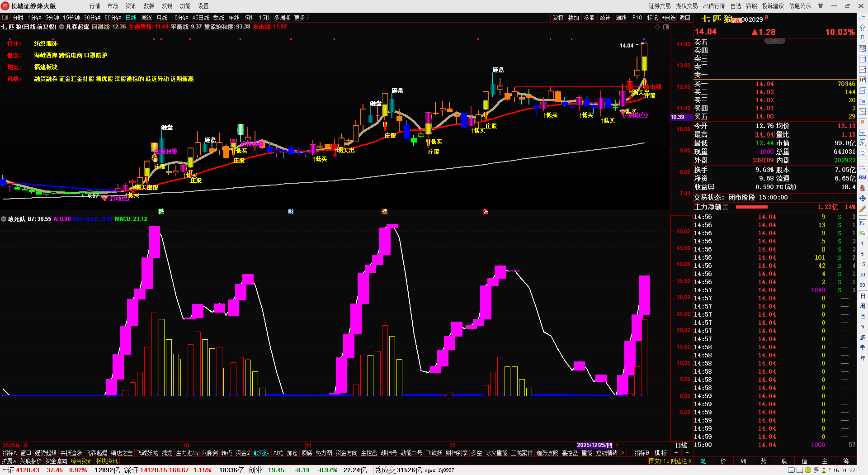Viewport: 868px width, 475px height.
Task: Click the down arrow icon in right sidebar
Action: point(863,38)
